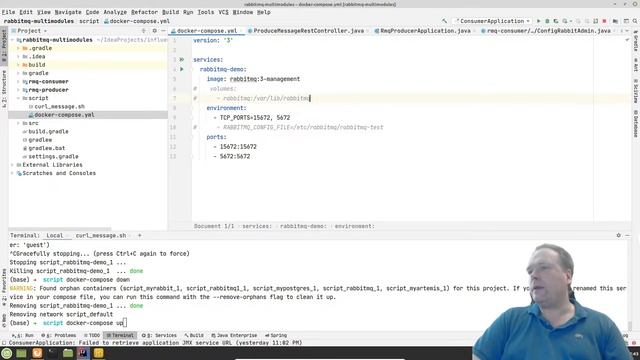Screen dimensions: 640x360
Task: Expand the rmq-consumer module
Action: pyautogui.click(x=18, y=82)
